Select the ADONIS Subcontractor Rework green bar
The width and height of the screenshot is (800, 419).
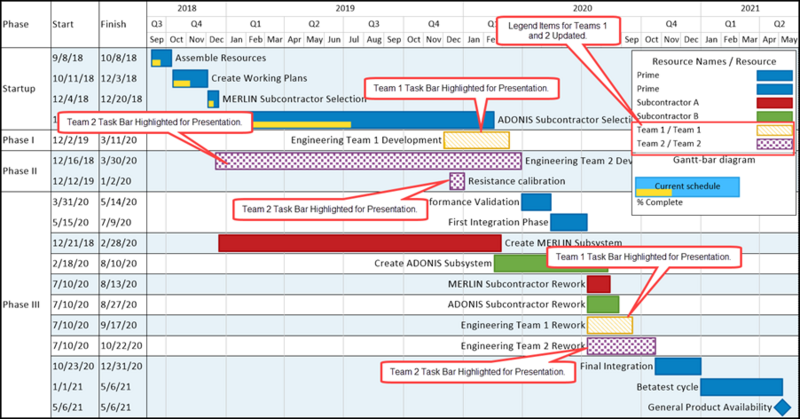[x=603, y=305]
